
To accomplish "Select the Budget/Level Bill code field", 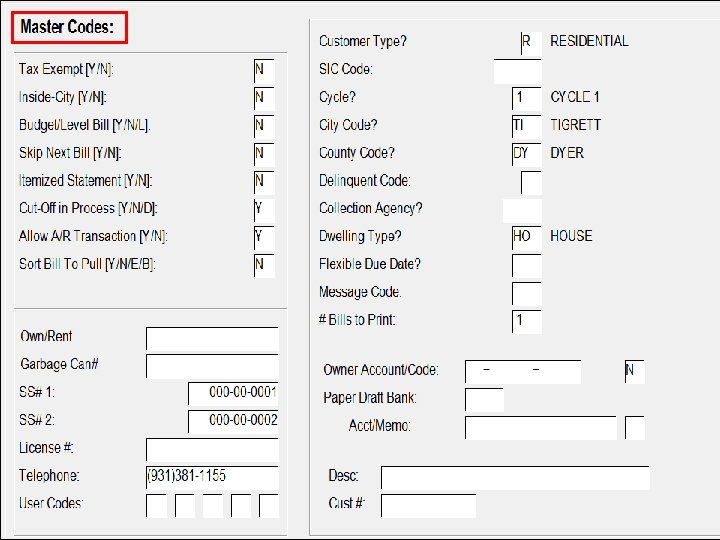I will click(264, 126).
